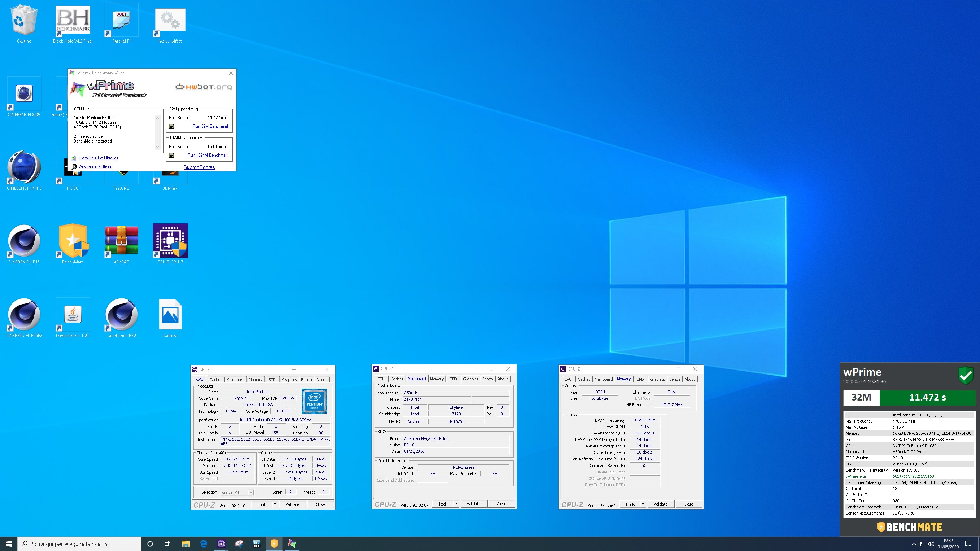The image size is (980, 551).
Task: Open the Cattura image file
Action: click(170, 318)
